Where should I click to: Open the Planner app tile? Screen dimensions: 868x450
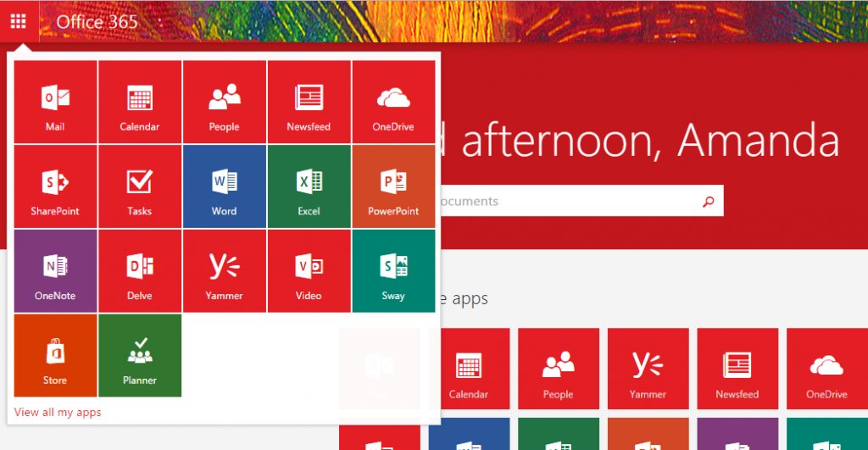140,356
